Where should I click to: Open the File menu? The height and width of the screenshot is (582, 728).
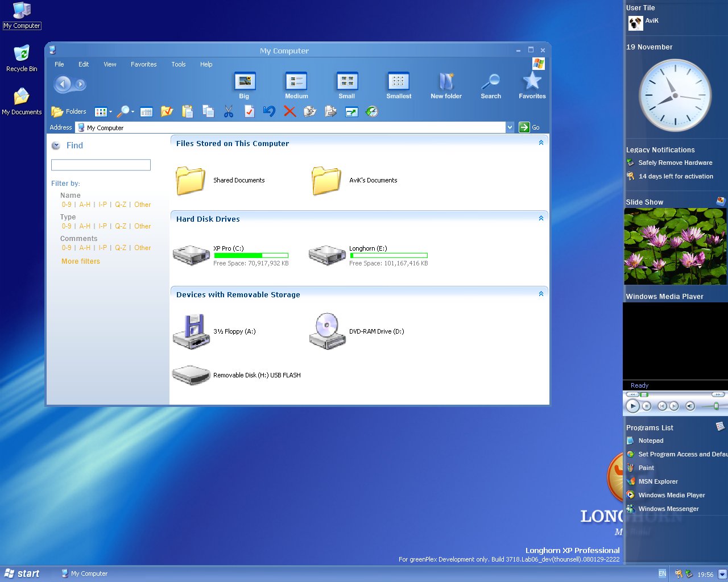[x=59, y=64]
